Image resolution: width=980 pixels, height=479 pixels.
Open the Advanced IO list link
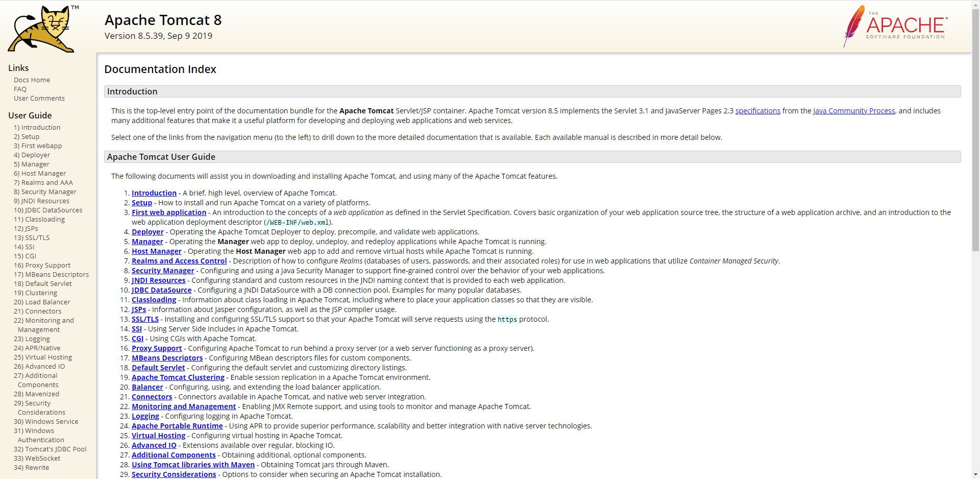(154, 445)
